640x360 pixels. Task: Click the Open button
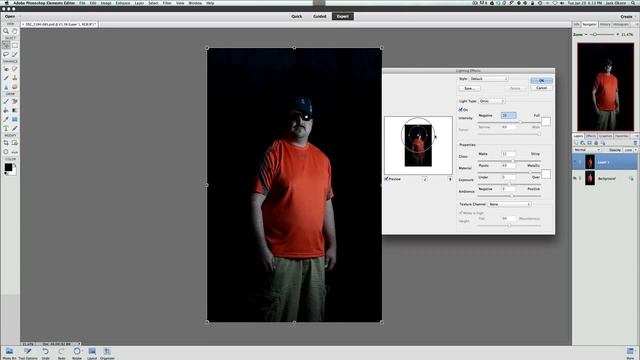tap(10, 17)
